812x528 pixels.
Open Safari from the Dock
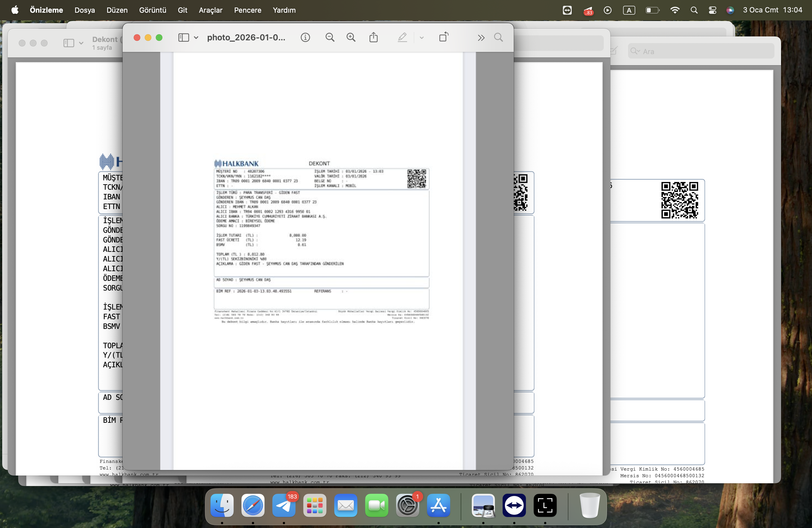click(253, 505)
